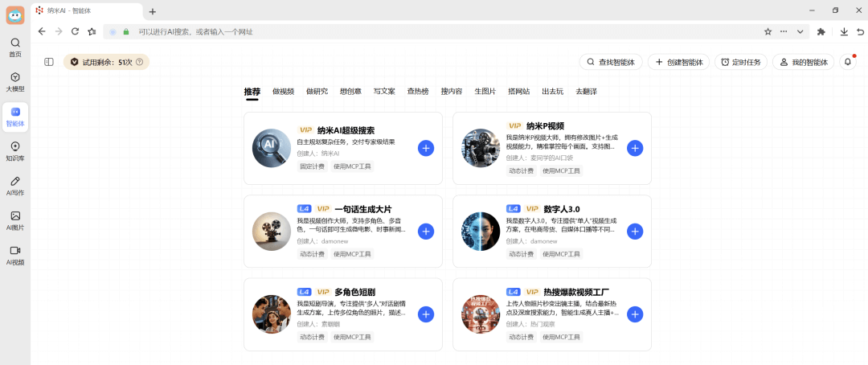Select 大模型 in the left sidebar
The width and height of the screenshot is (868, 365).
(x=15, y=82)
